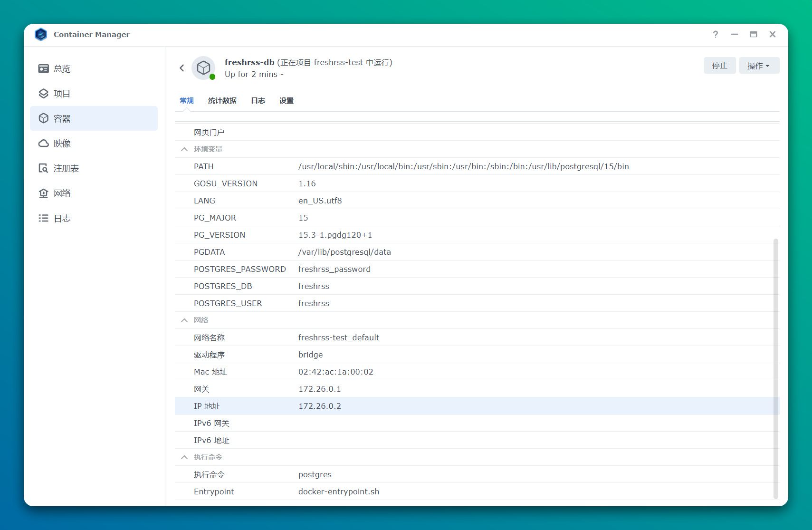Image resolution: width=812 pixels, height=530 pixels.
Task: Click PGDATA value /var/lib/postgresql/data
Action: (x=344, y=252)
